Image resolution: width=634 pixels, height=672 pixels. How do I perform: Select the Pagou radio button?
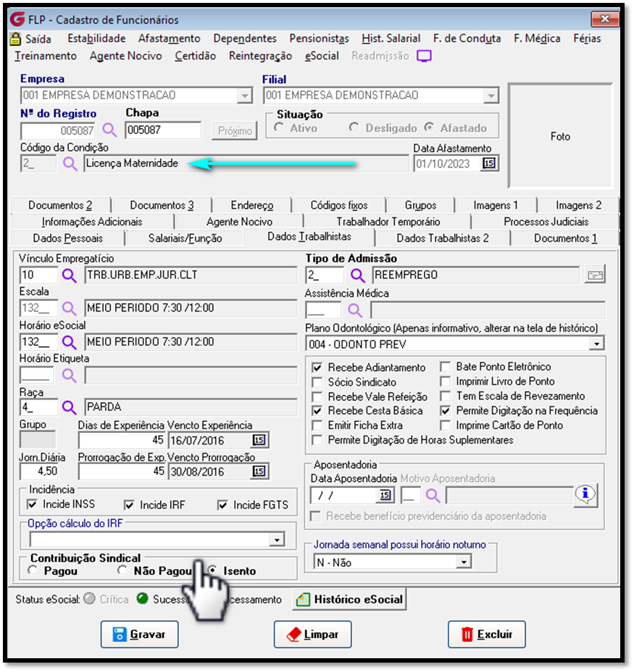33,571
